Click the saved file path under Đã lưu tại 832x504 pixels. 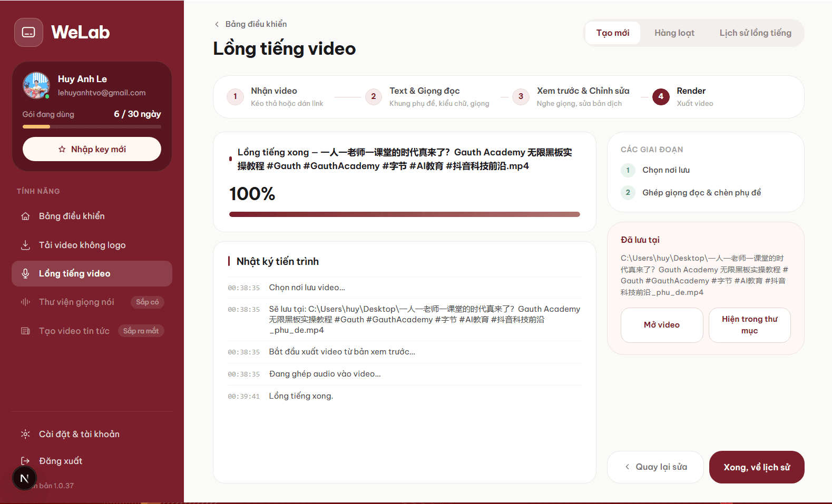coord(704,275)
